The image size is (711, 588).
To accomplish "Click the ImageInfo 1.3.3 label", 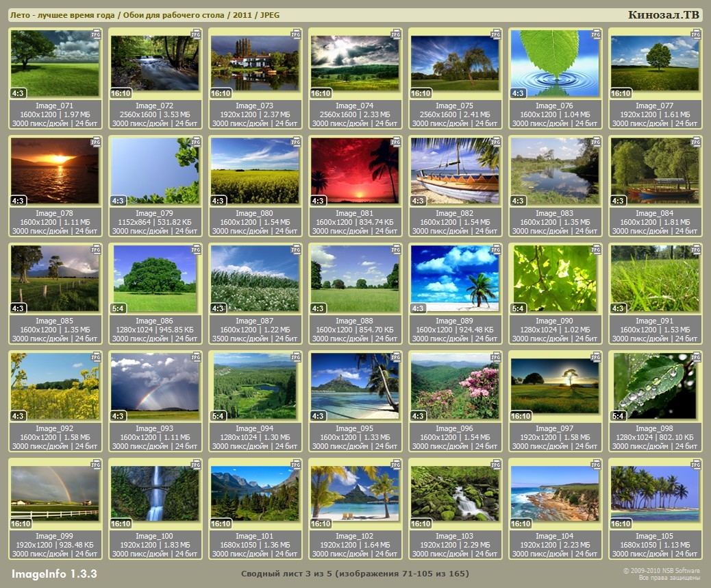I will 54,574.
